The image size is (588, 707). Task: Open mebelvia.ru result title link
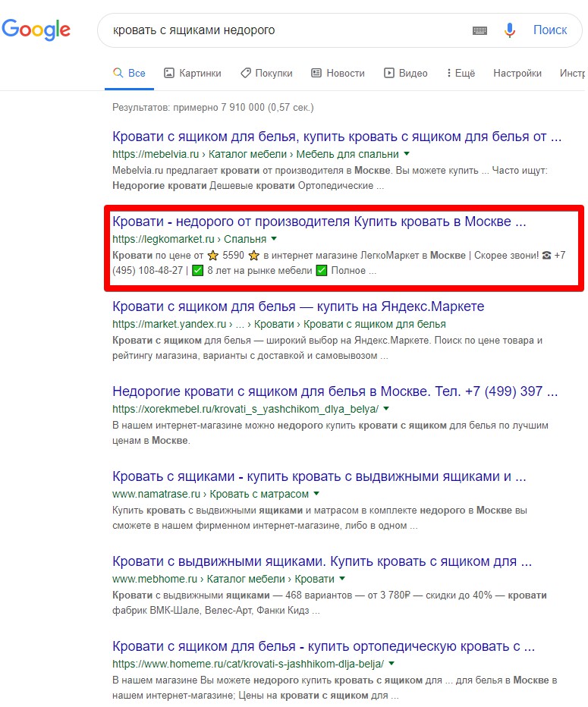337,137
